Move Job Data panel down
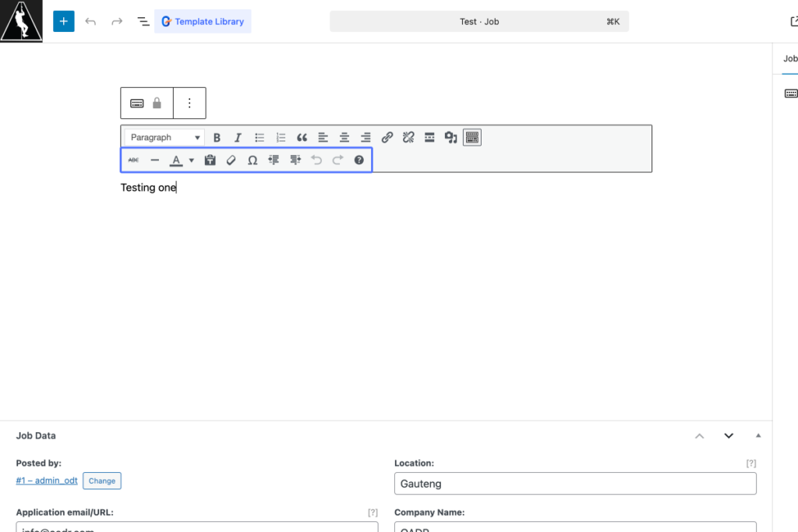Viewport: 798px width, 532px height. point(729,436)
